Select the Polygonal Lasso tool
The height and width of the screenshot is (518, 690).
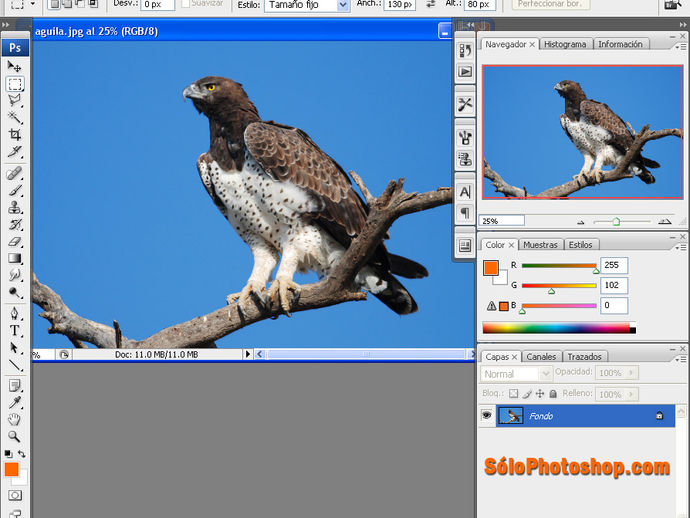pos(15,100)
